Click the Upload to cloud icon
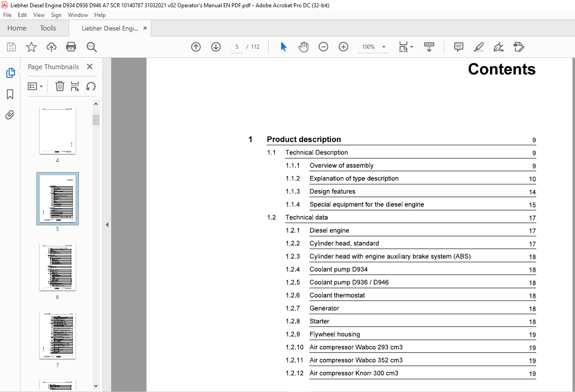 (x=51, y=47)
